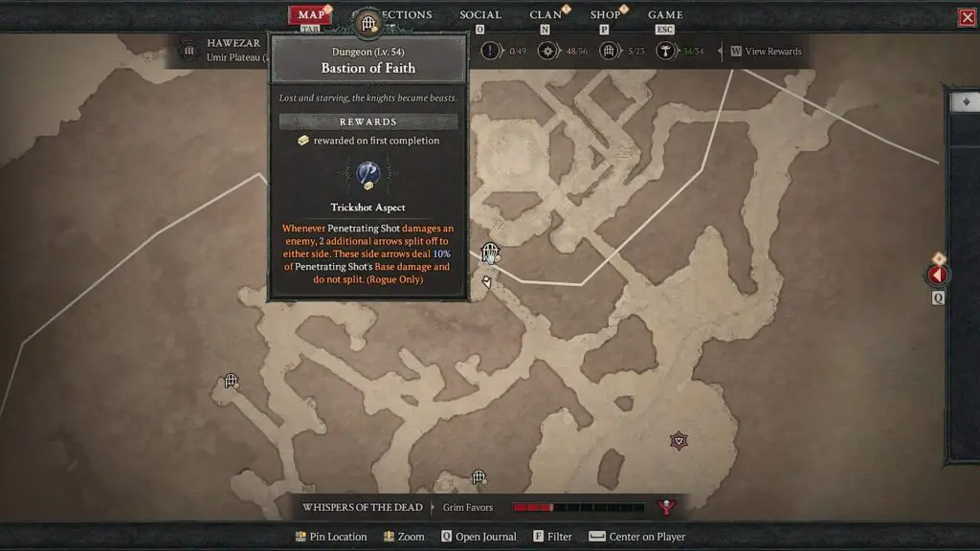980x551 pixels.
Task: Click the side quests counter icon showing 0/49
Action: coord(491,51)
